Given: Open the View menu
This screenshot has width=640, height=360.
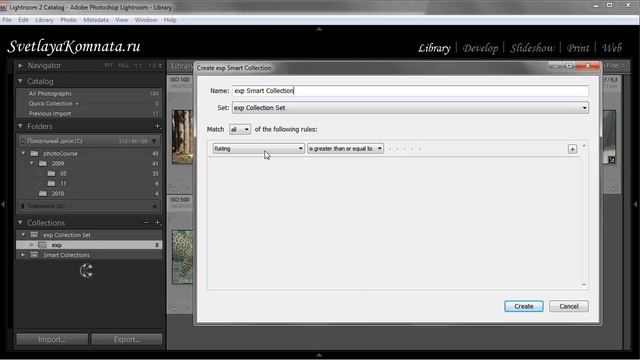Looking at the screenshot, I should (x=121, y=20).
